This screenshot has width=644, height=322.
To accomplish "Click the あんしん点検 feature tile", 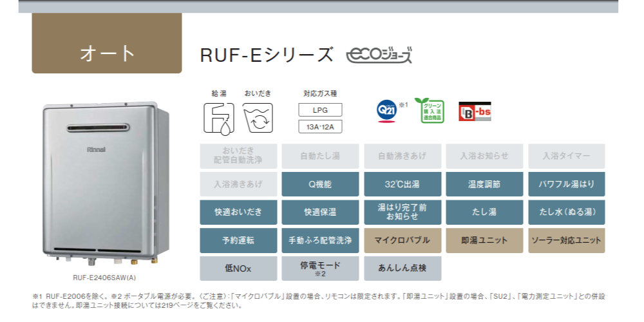I will point(402,268).
